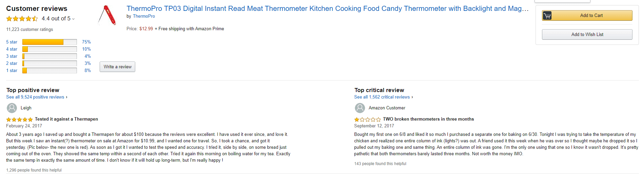644x178 pixels.
Task: Click the shopping cart icon
Action: [x=547, y=16]
